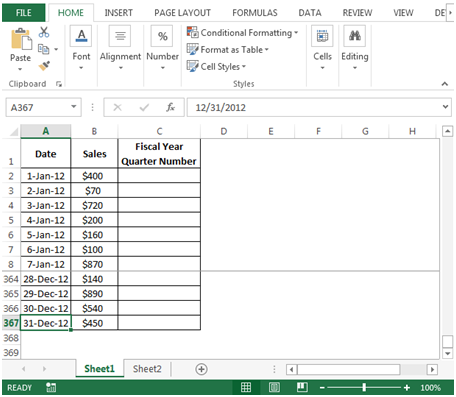Click the vertical scrollbar thumb
The width and height of the screenshot is (456, 397).
(x=447, y=342)
